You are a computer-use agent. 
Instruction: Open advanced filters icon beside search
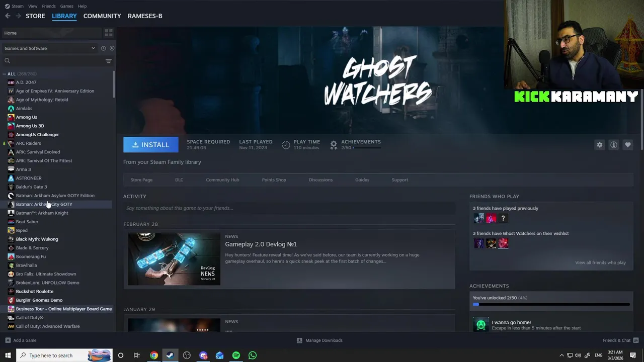click(x=108, y=61)
